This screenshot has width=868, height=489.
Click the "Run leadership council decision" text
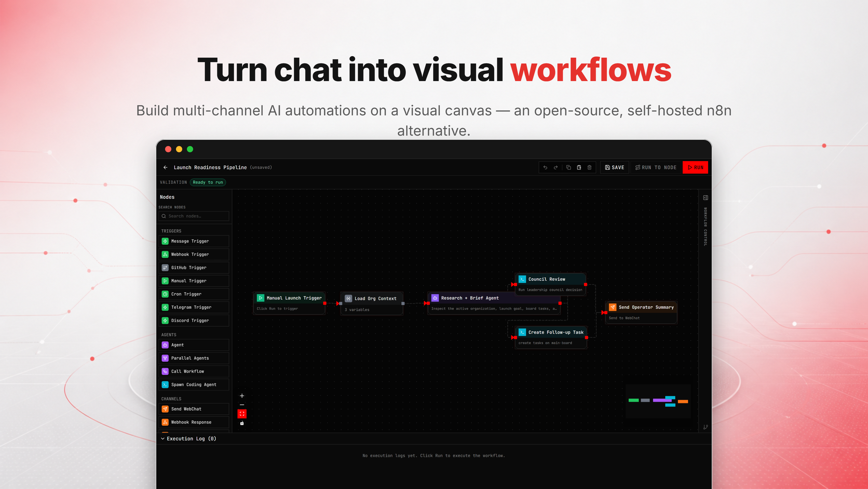click(x=550, y=290)
